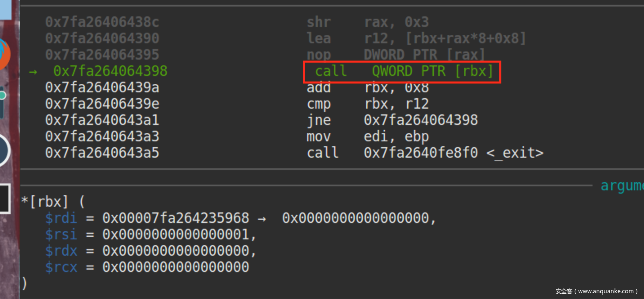
Task: Click the cmp rbx, r12 instruction
Action: [x=367, y=104]
